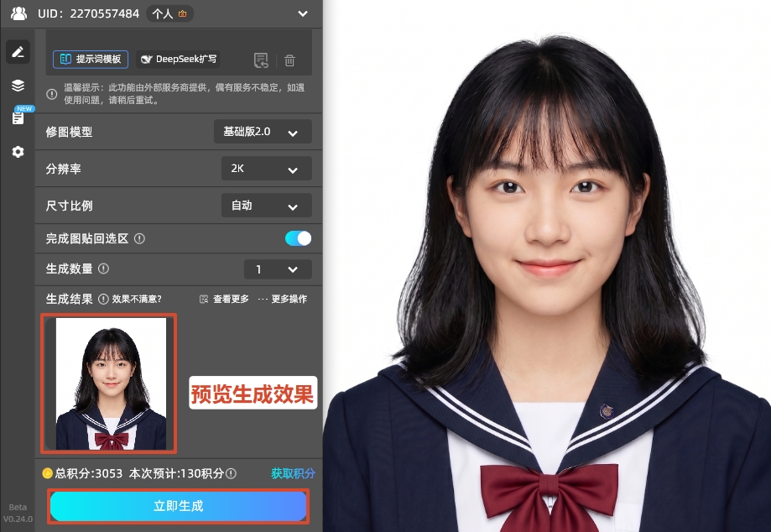Toggle the 完成图贴回选区 switch off
This screenshot has width=771, height=532.
[x=298, y=238]
